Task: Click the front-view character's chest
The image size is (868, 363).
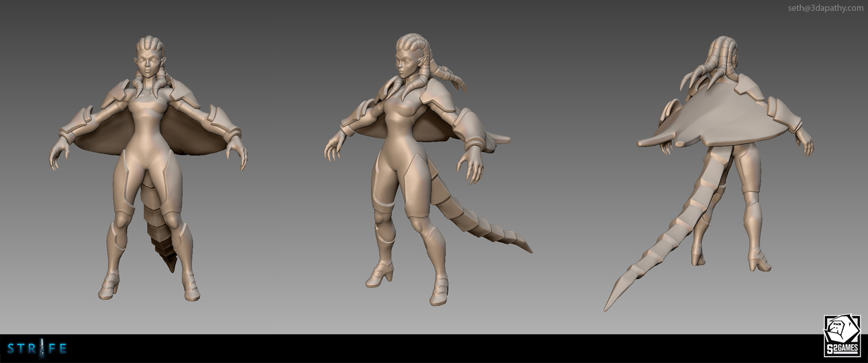Action: [149, 111]
